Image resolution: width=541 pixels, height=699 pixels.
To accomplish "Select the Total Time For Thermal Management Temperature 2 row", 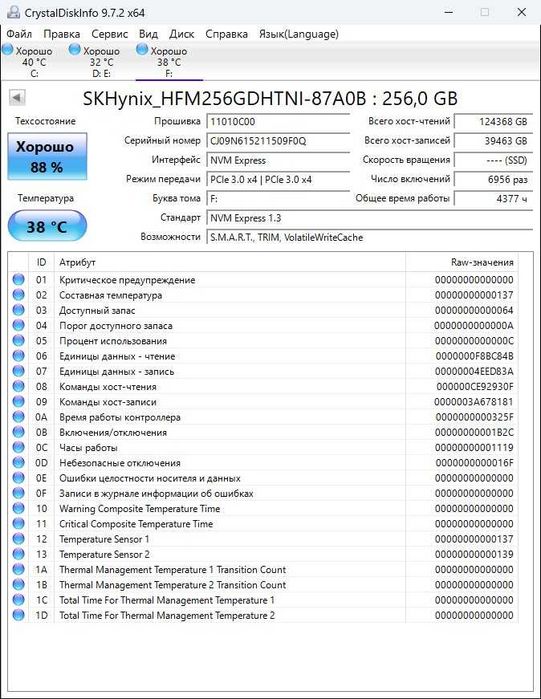I will (x=263, y=615).
